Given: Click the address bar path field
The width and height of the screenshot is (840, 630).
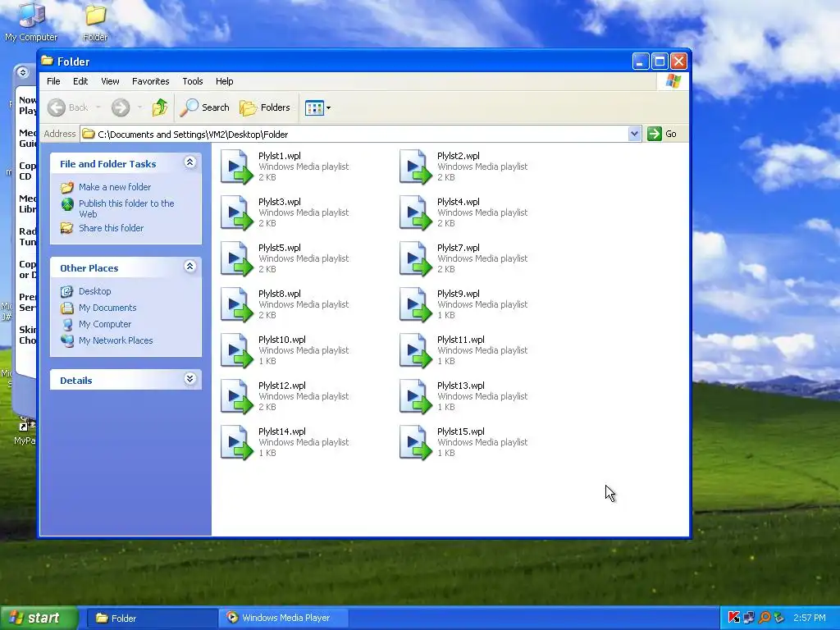Looking at the screenshot, I should pos(354,134).
